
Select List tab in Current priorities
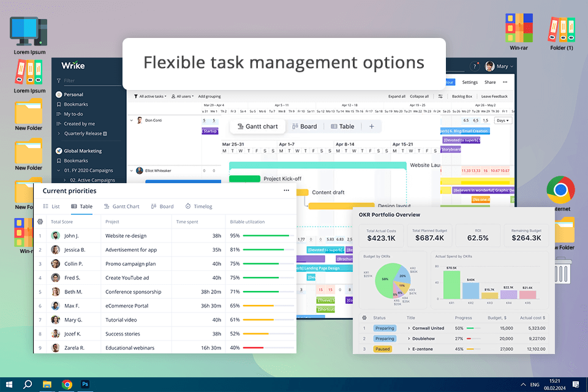click(x=51, y=206)
